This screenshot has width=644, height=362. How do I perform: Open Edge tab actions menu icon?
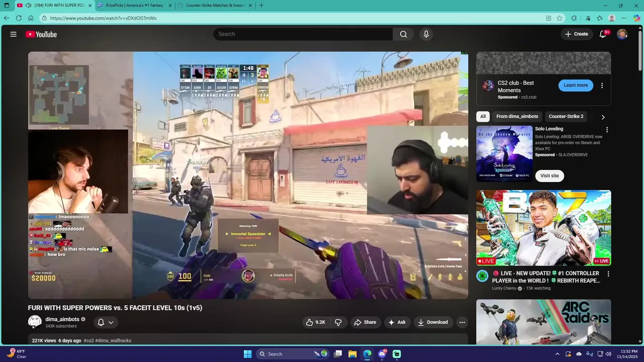click(x=7, y=6)
